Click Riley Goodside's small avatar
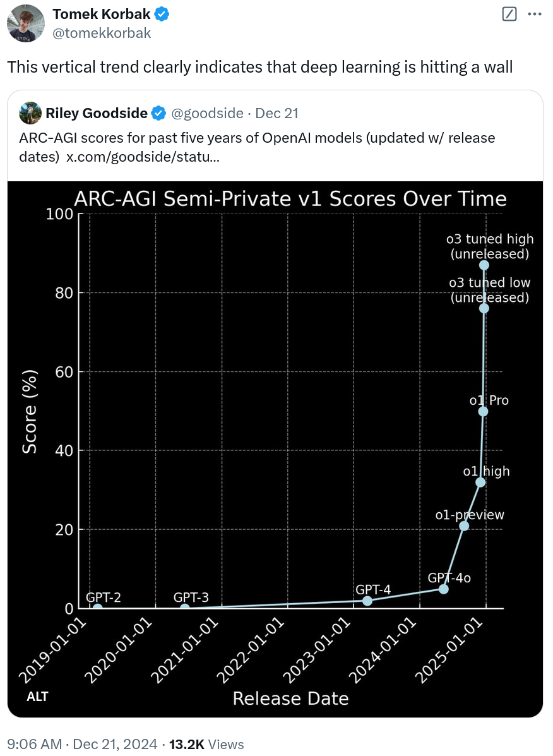The width and height of the screenshot is (553, 756). point(30,113)
